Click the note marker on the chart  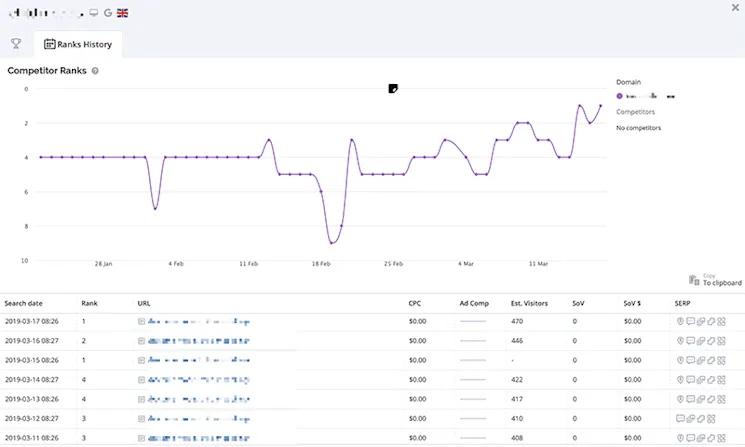394,89
